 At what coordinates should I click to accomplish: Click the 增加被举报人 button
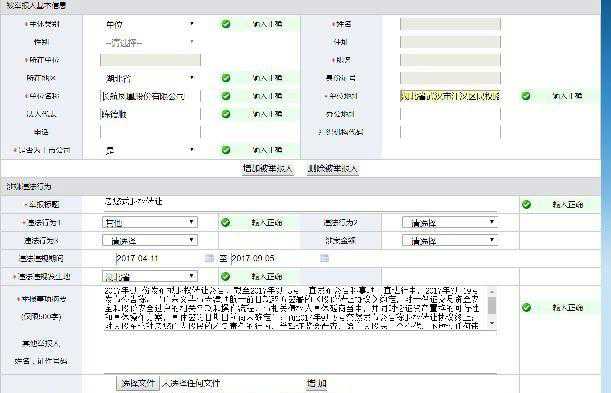(x=267, y=169)
